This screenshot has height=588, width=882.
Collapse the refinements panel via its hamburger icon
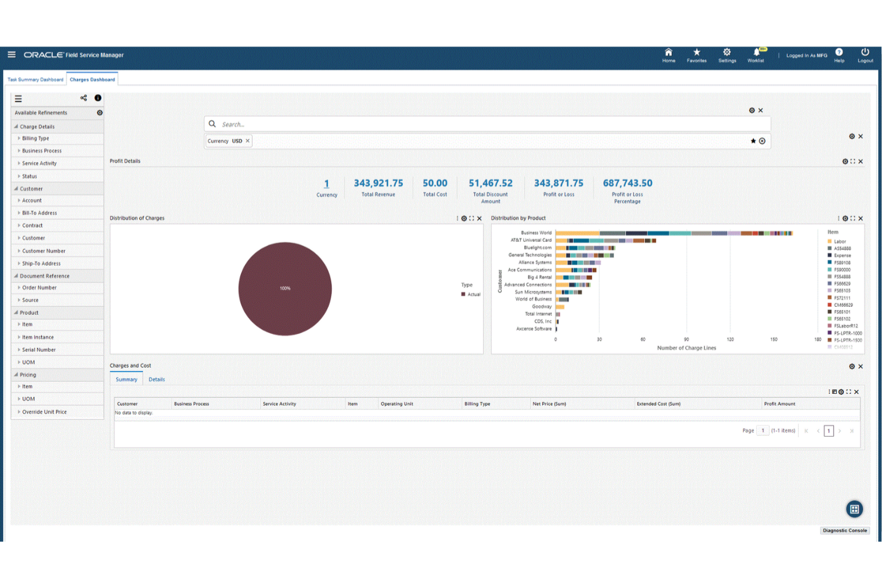(18, 98)
